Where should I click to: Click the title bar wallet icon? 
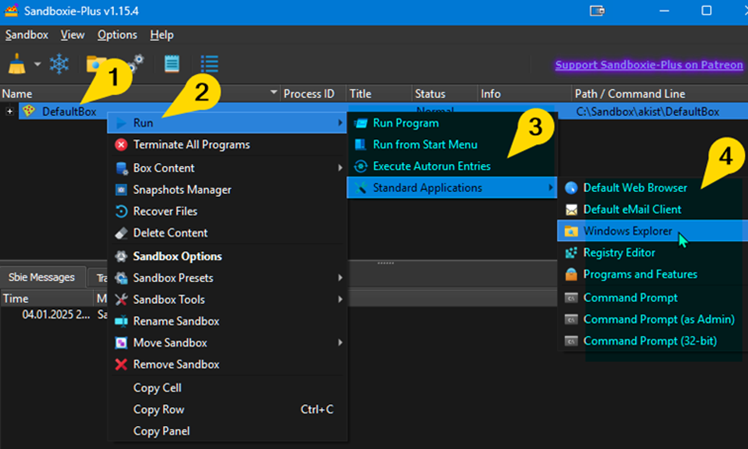pyautogui.click(x=597, y=10)
